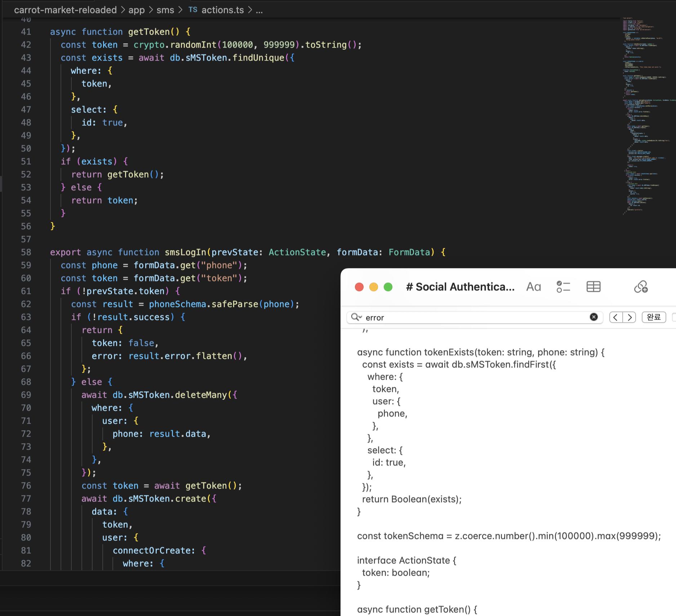Focus the Notes find field containing 'error'

click(475, 317)
